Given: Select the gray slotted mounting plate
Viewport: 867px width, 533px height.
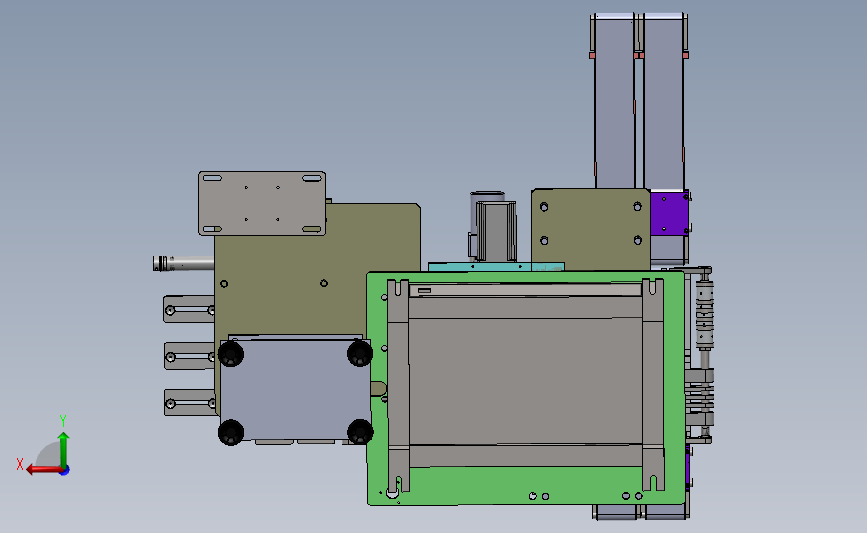Looking at the screenshot, I should click(262, 203).
